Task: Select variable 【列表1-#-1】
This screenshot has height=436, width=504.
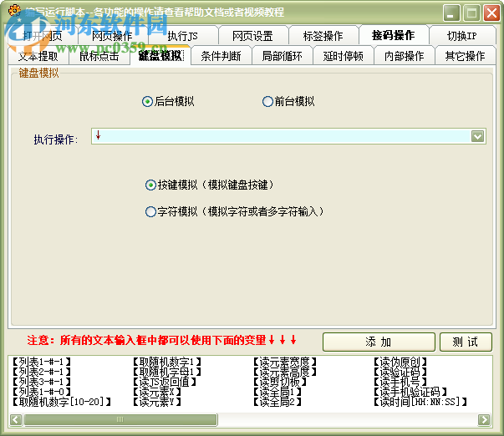Action: [x=41, y=362]
